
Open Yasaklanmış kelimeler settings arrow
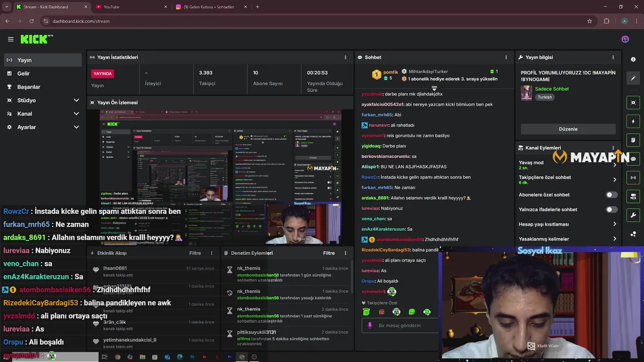(614, 239)
